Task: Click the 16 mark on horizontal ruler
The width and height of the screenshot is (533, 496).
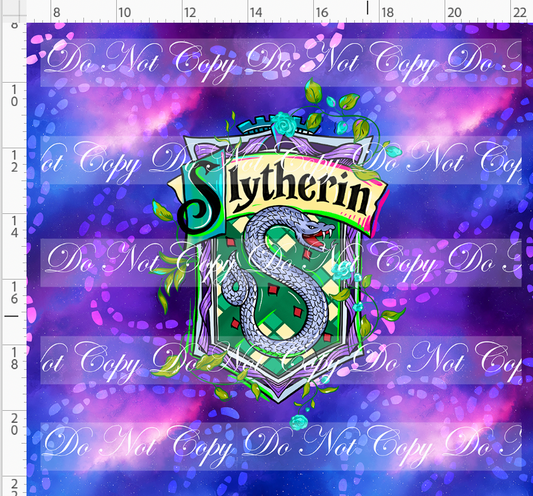Action: pyautogui.click(x=322, y=13)
